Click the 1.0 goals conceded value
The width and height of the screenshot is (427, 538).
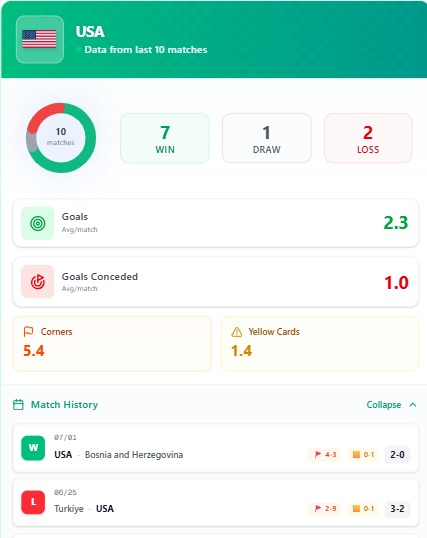tap(396, 283)
